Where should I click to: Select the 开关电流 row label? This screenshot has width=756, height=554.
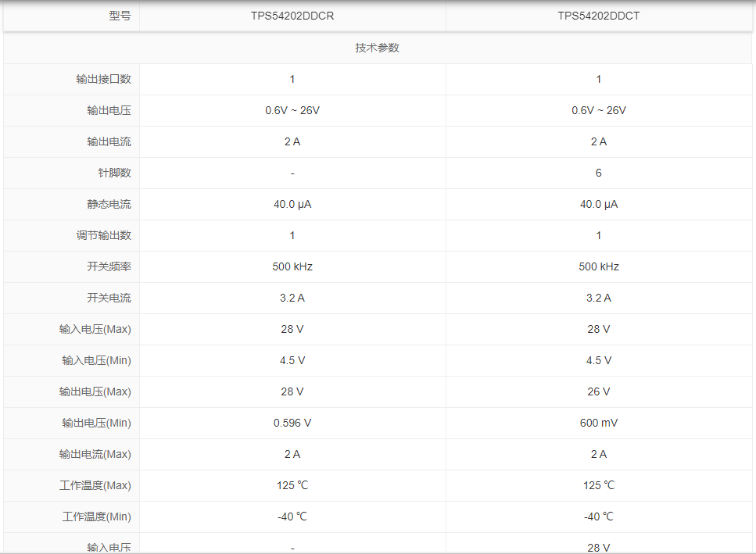pos(109,298)
